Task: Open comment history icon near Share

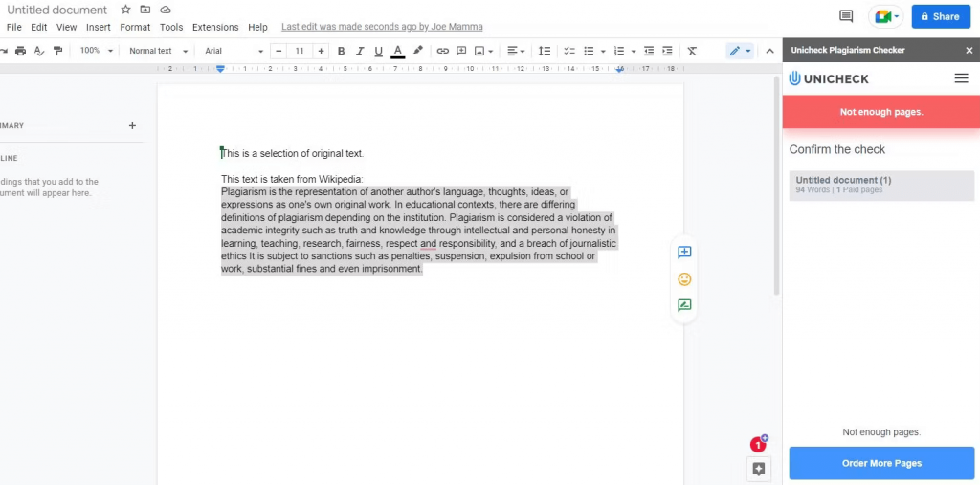Action: (845, 16)
